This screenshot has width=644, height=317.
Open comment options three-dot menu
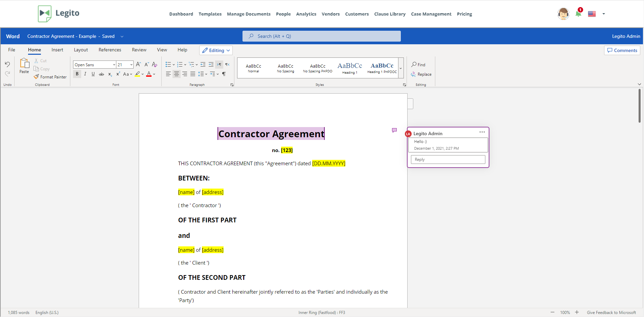click(482, 132)
